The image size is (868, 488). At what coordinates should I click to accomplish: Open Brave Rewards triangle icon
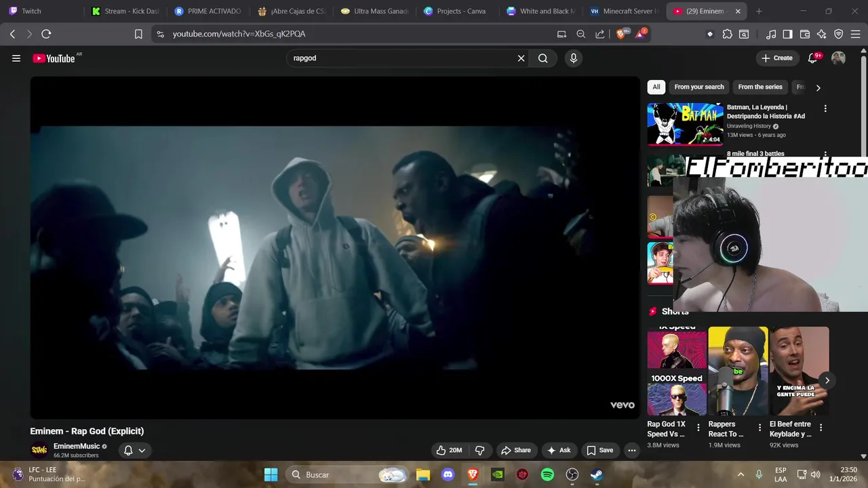coord(640,34)
